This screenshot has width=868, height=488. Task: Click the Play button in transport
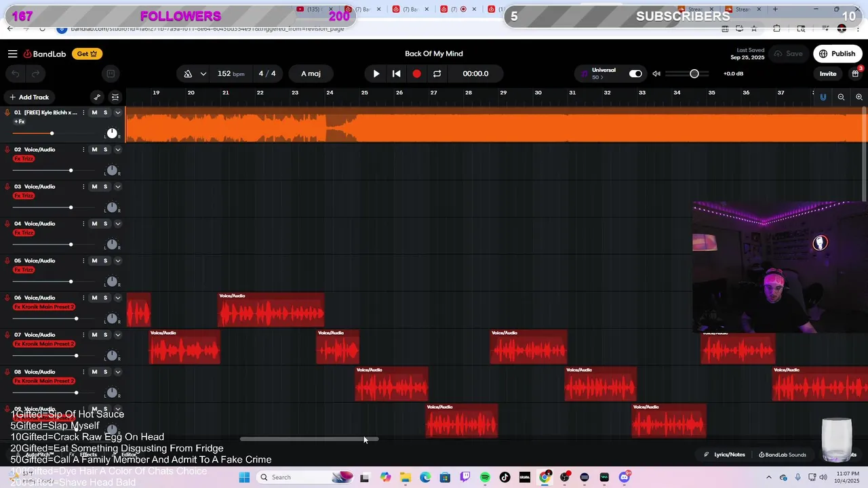[x=376, y=74]
